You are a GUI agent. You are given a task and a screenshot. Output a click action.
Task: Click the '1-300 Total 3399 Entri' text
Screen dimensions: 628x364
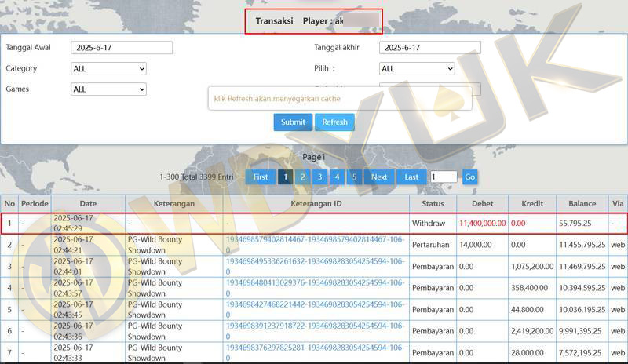coord(196,177)
